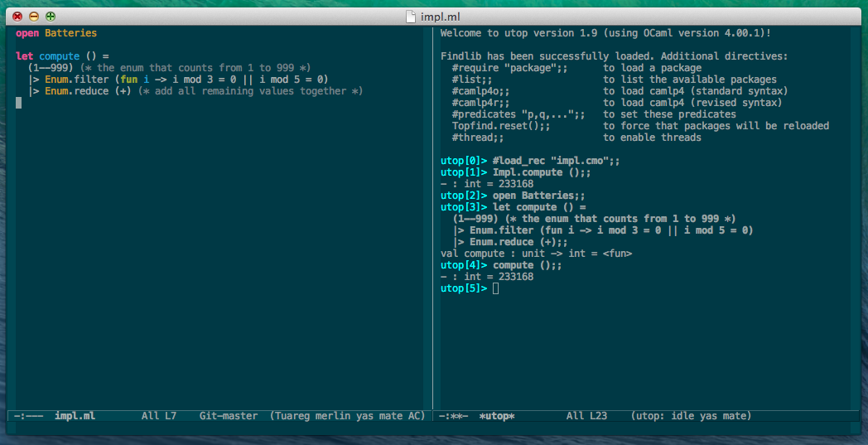The width and height of the screenshot is (868, 445).
Task: Close the Emacs window with red button
Action: point(17,16)
